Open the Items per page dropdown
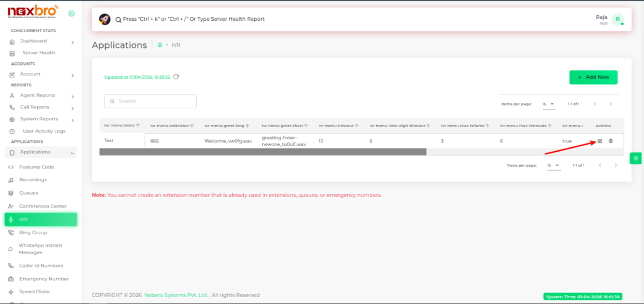 pyautogui.click(x=548, y=103)
